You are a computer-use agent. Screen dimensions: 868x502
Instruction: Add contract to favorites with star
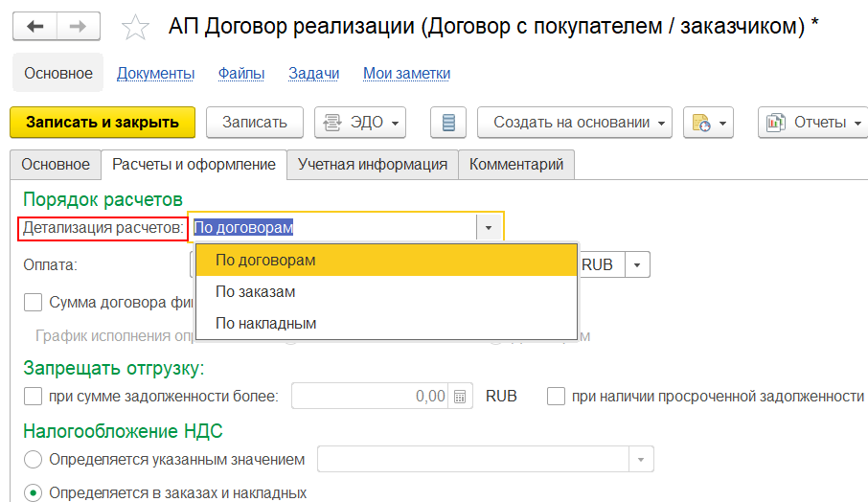pyautogui.click(x=136, y=27)
